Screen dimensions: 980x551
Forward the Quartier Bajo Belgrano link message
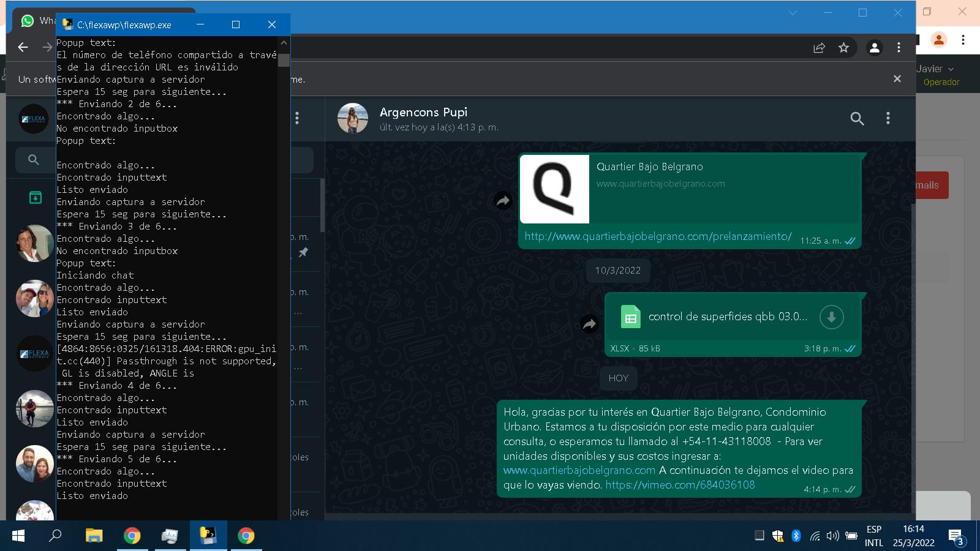click(x=503, y=201)
